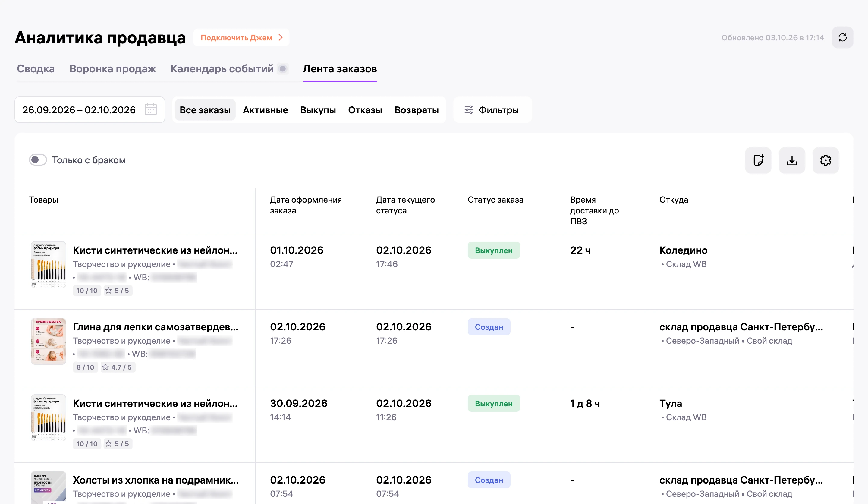Viewport: 868px width, 504px height.
Task: Click the refresh data icon button
Action: (842, 38)
